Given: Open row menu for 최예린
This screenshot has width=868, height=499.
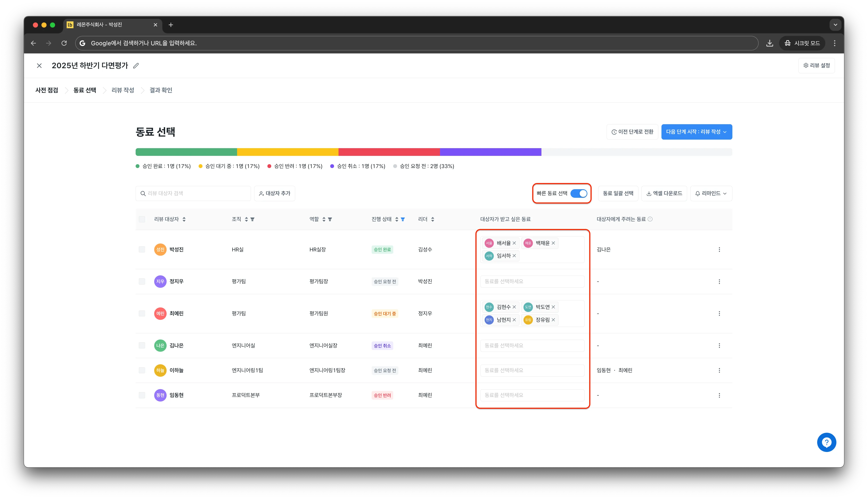Looking at the screenshot, I should click(719, 313).
